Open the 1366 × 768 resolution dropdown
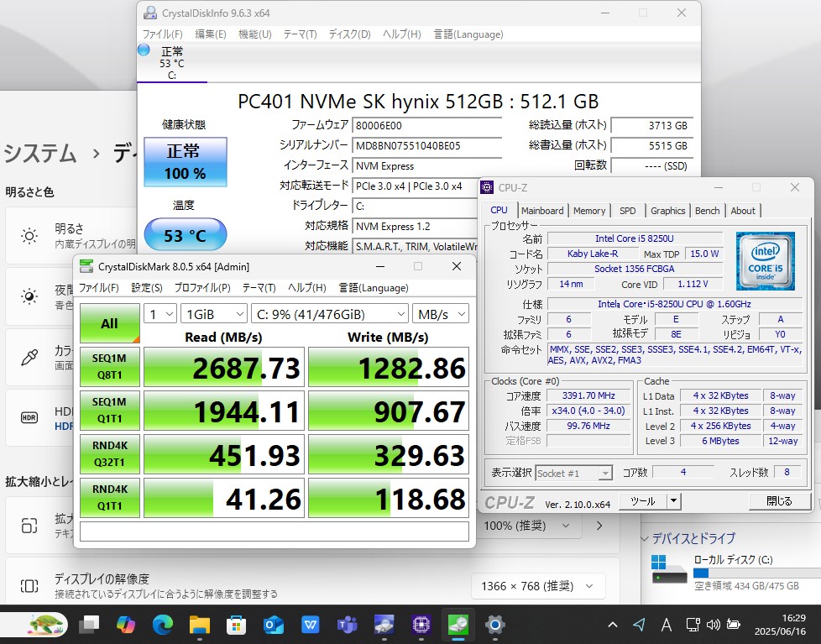821x644 pixels. click(x=538, y=586)
